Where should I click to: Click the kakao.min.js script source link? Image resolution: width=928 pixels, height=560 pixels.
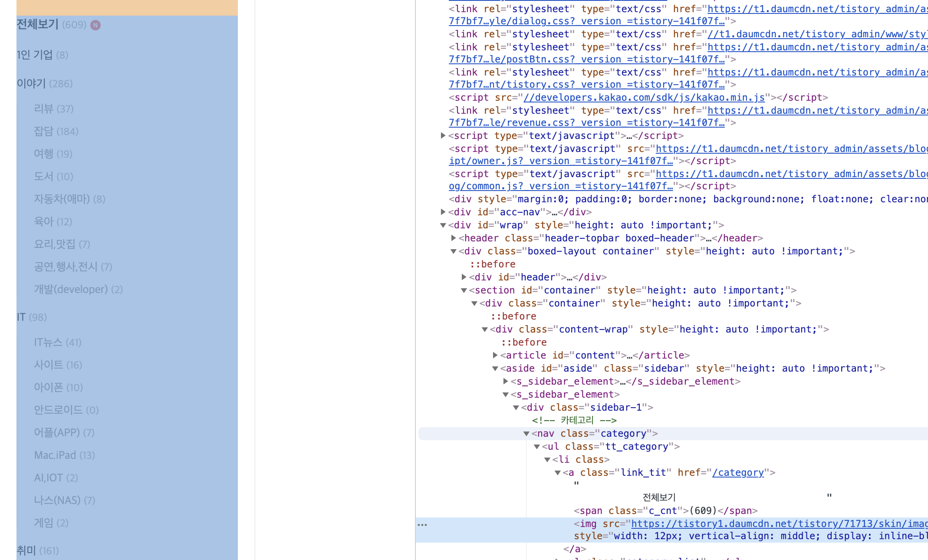pyautogui.click(x=644, y=97)
